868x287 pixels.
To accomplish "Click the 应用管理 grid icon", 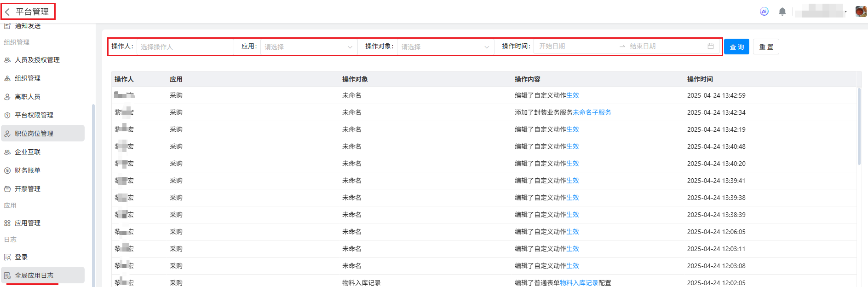I will coord(7,223).
